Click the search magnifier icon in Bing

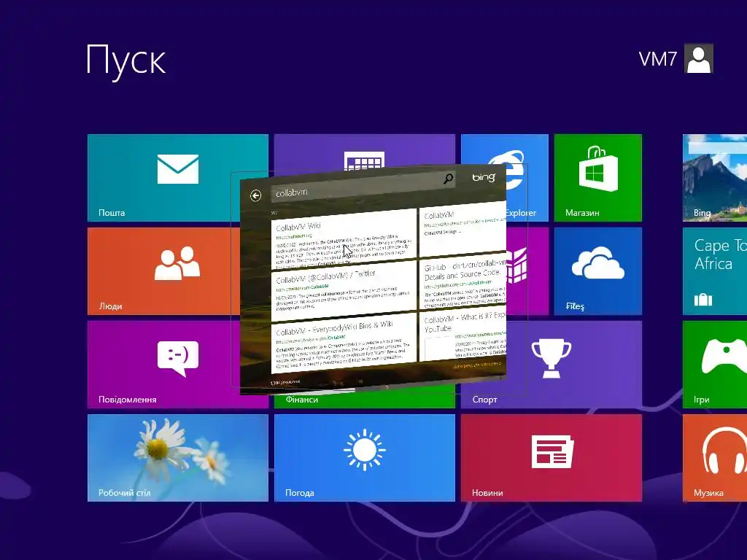449,179
